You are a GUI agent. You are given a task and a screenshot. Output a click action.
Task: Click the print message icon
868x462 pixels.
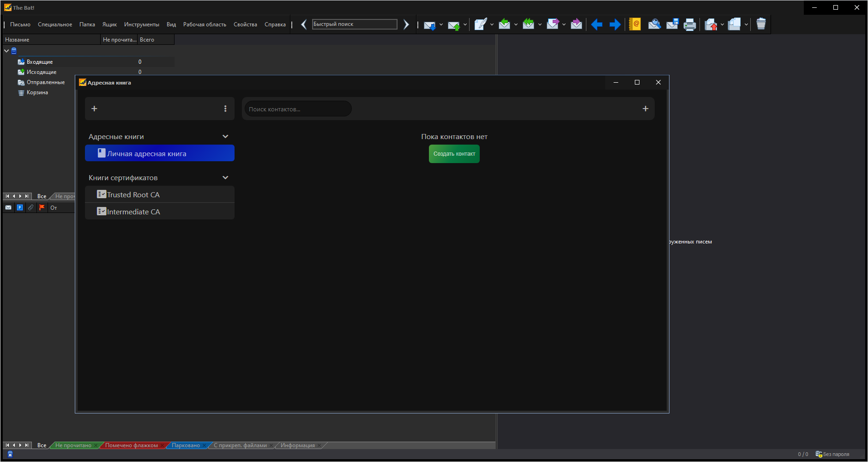tap(690, 24)
